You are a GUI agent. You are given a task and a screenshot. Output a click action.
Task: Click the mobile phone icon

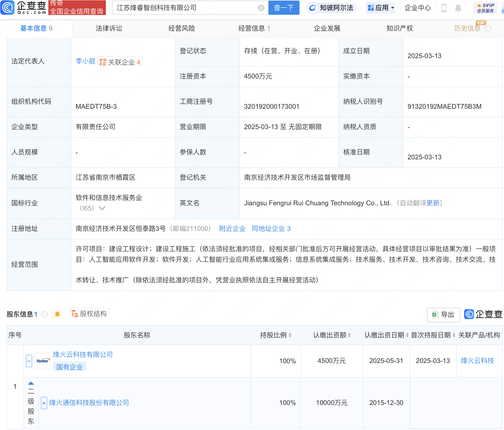point(444,8)
